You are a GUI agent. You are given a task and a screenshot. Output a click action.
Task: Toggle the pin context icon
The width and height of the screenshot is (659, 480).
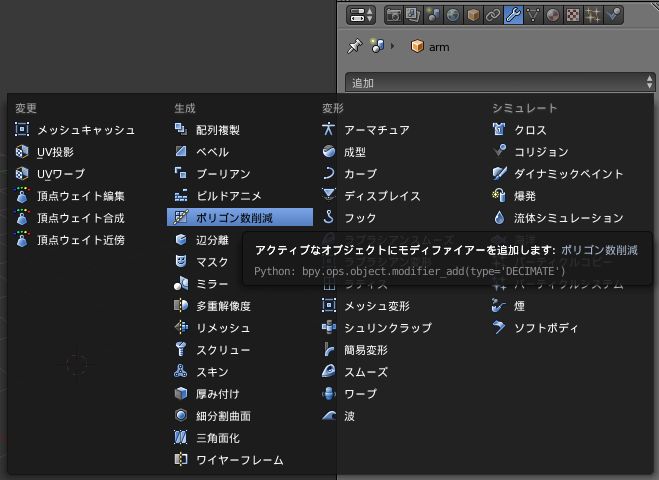tap(354, 47)
